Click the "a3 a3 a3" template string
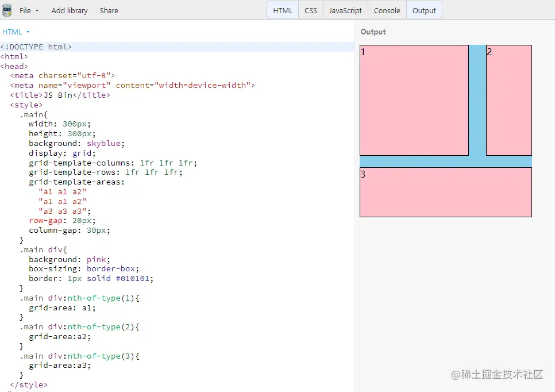555x392 pixels. tap(62, 212)
